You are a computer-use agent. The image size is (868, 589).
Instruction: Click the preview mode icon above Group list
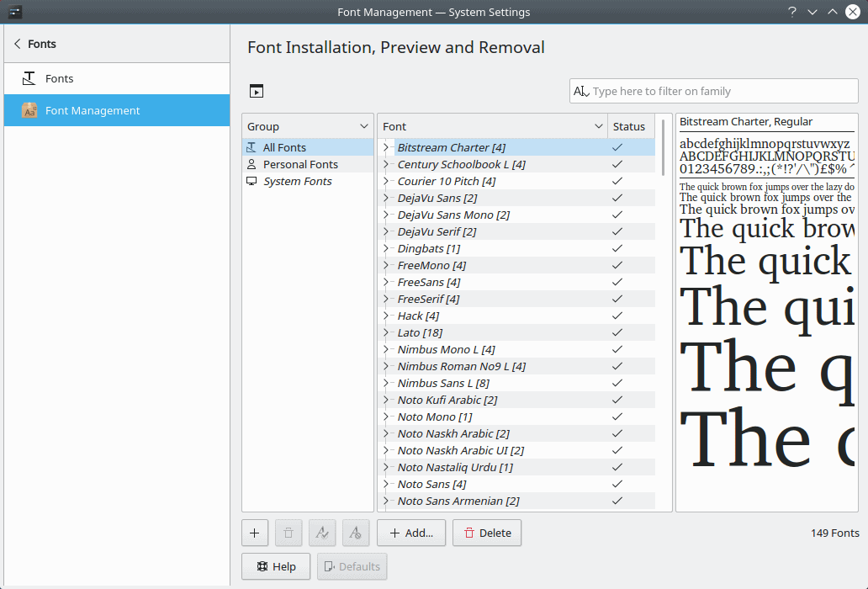click(257, 91)
